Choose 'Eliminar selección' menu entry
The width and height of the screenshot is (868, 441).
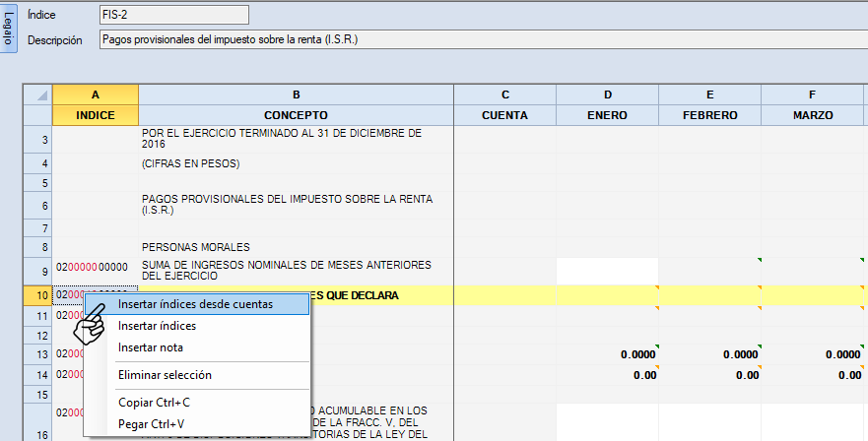coord(165,375)
